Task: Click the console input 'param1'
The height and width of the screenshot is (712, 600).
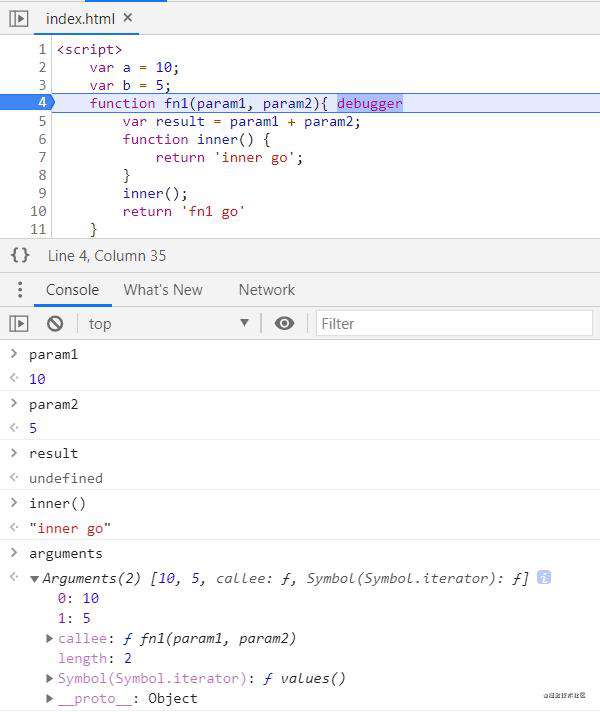Action: click(x=54, y=355)
